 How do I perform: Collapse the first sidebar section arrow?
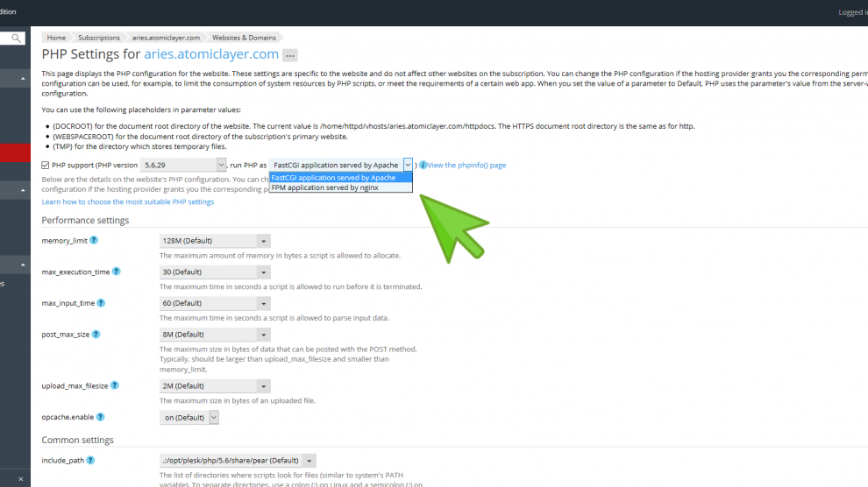pos(23,79)
